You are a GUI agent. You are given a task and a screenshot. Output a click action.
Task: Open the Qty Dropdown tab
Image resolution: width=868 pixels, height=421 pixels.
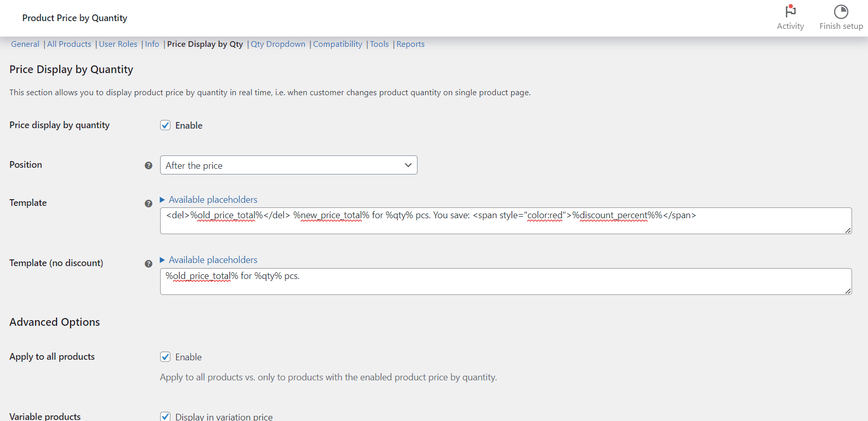pyautogui.click(x=278, y=44)
